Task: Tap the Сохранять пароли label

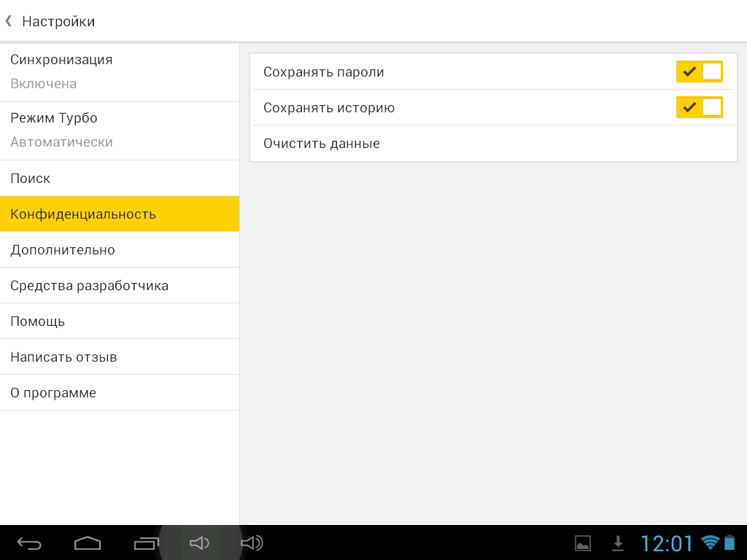Action: point(323,72)
